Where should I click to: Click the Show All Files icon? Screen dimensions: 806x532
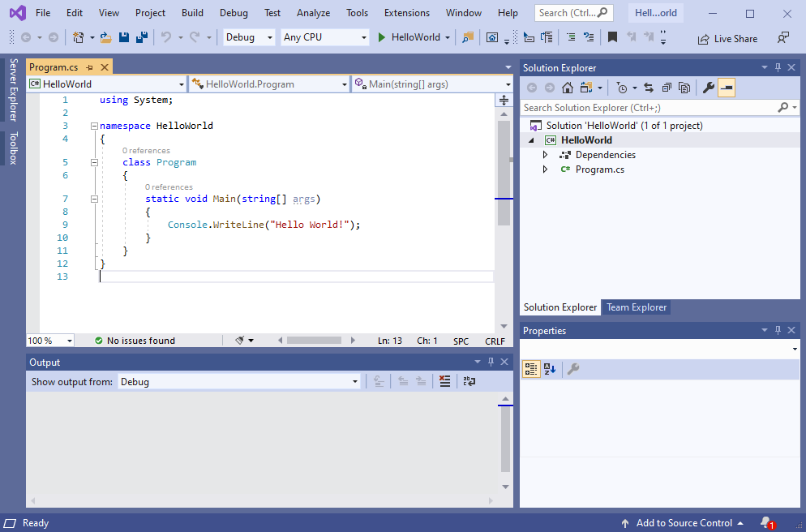coord(684,88)
